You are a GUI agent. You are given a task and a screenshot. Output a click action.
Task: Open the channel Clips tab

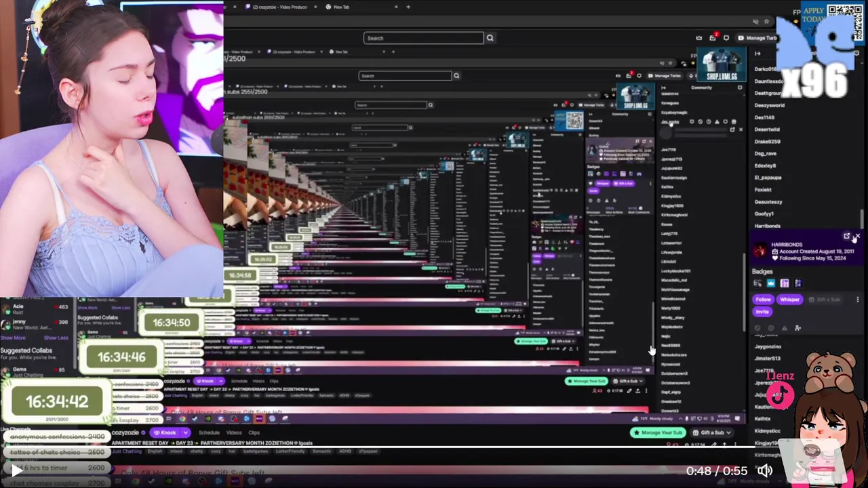[254, 432]
